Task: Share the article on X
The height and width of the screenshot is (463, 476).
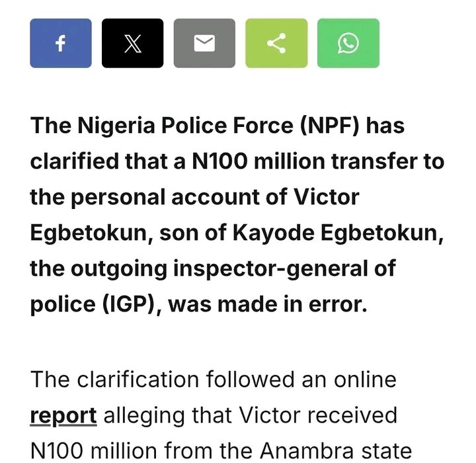Action: pyautogui.click(x=132, y=43)
